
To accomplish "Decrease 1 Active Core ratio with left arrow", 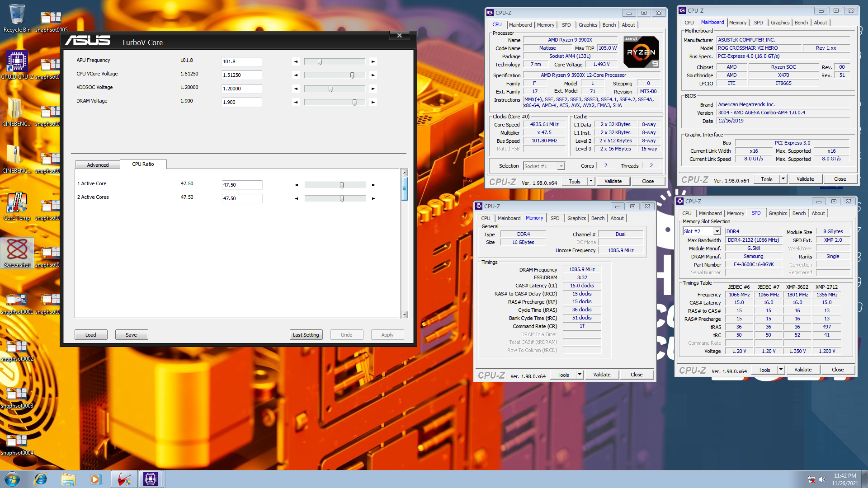I will [297, 185].
